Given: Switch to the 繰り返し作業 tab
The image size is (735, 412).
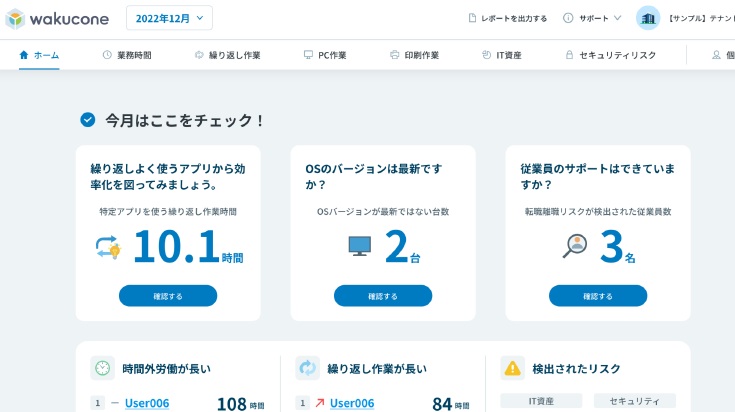Looking at the screenshot, I should pos(227,55).
